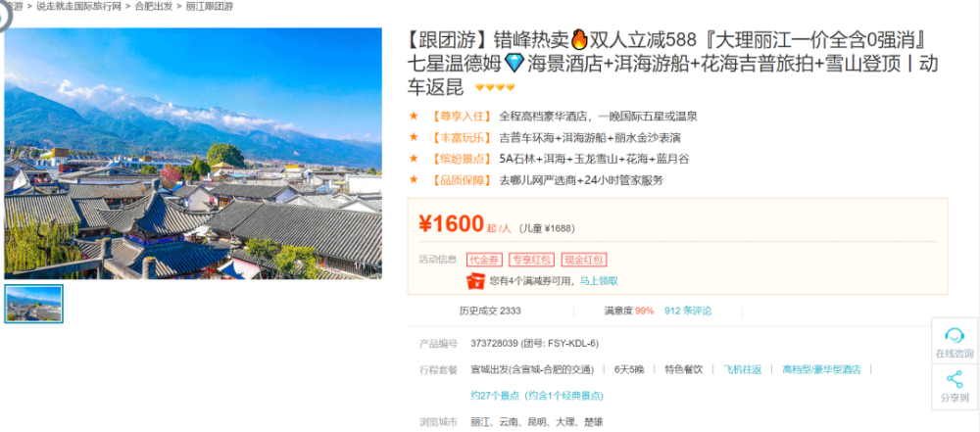Image resolution: width=980 pixels, height=432 pixels.
Task: Open the 高档型/豪华型酒店 option
Action: tap(821, 369)
